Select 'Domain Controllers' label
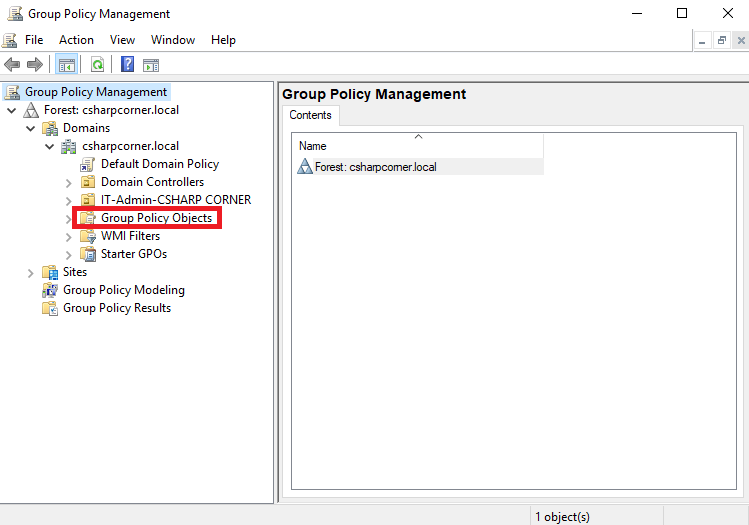 (x=152, y=182)
